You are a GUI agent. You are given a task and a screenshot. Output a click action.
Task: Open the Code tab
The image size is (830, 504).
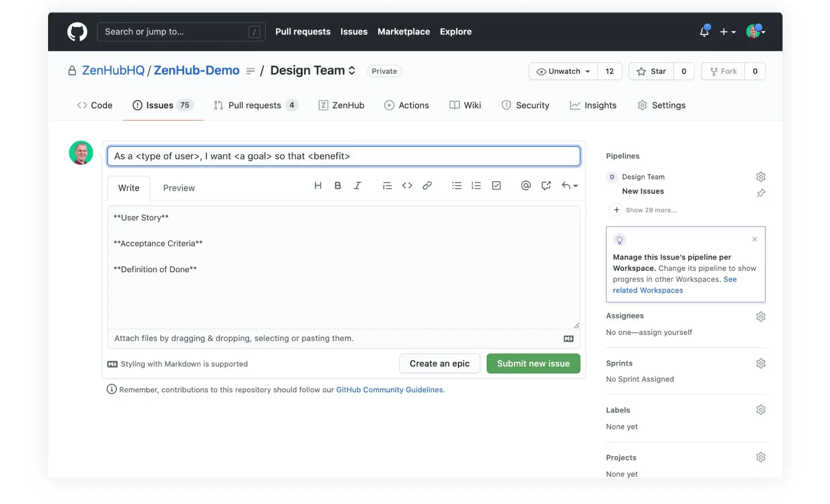pos(95,105)
